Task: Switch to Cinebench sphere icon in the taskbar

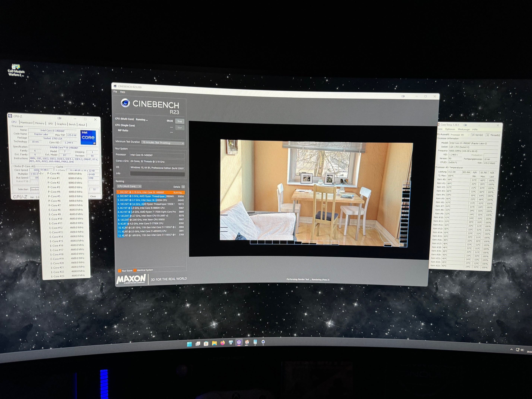Action: [263, 342]
